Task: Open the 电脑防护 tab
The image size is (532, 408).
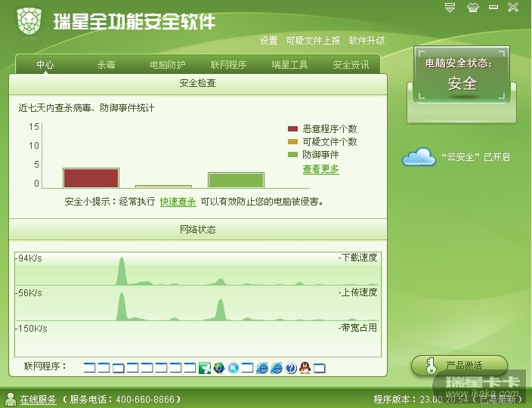Action: coord(168,64)
